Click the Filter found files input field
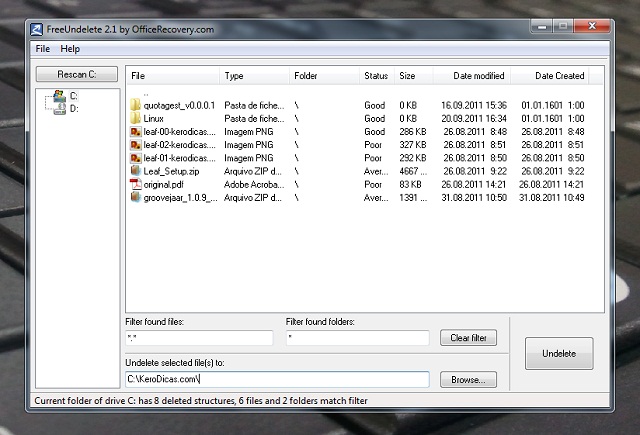640x435 pixels. (199, 338)
